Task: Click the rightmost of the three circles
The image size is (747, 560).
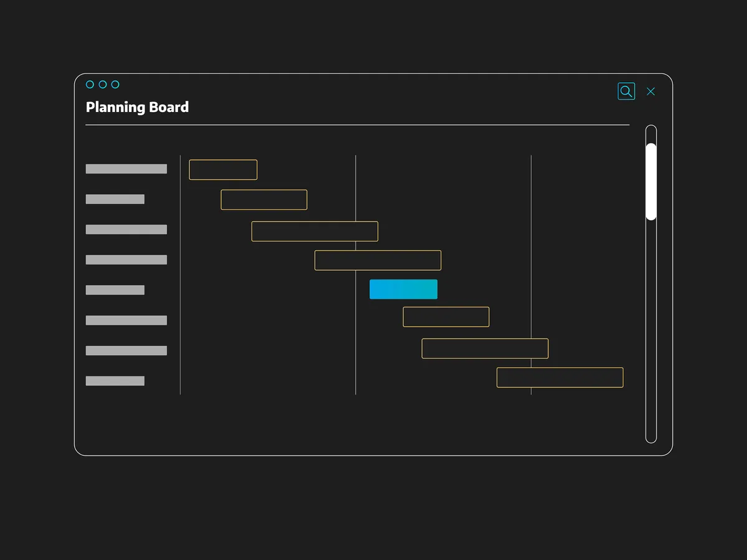Action: click(115, 85)
